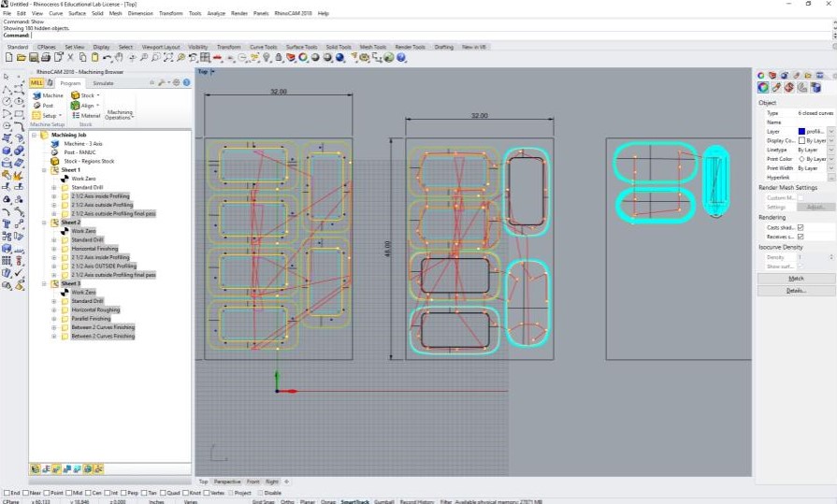Click the paintbrush Material icon in Properties panel

coord(776,88)
